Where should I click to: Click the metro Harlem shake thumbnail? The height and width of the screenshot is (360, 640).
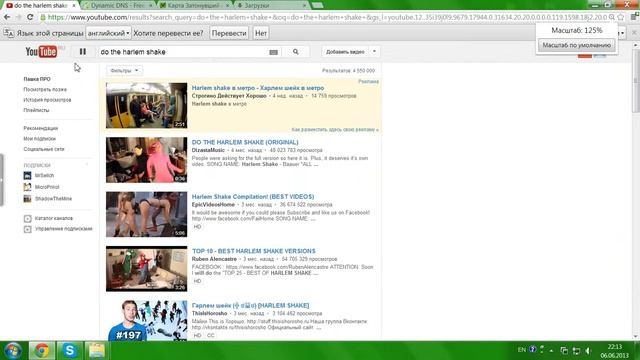coord(147,105)
